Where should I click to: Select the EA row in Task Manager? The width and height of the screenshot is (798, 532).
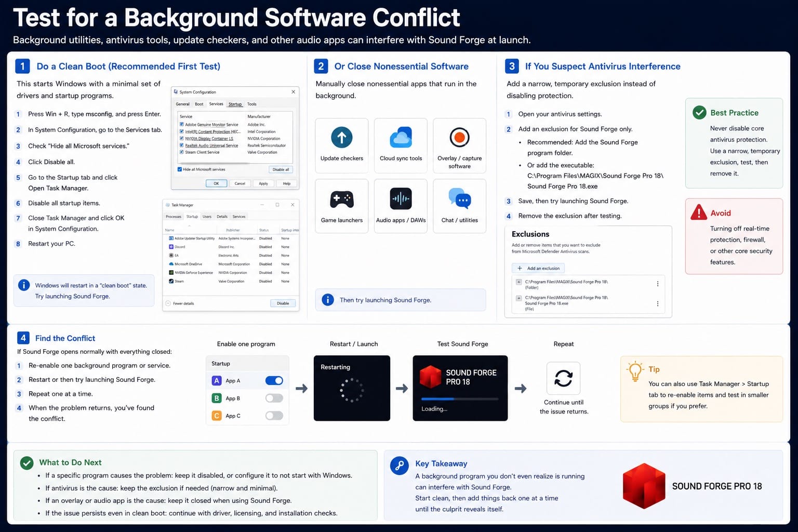click(231, 256)
